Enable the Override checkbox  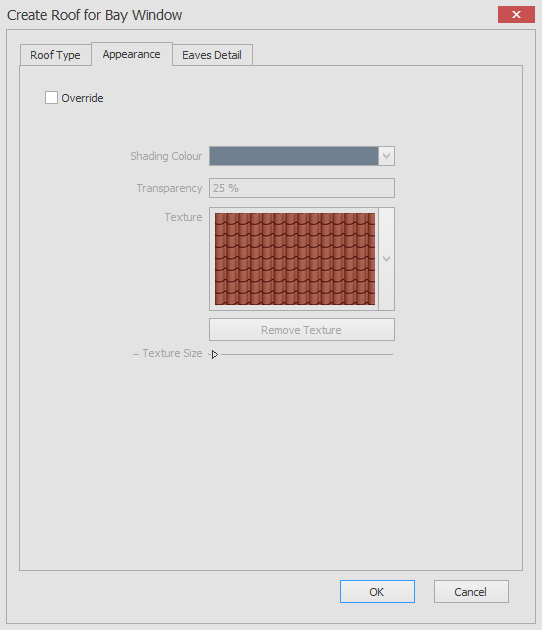click(51, 98)
